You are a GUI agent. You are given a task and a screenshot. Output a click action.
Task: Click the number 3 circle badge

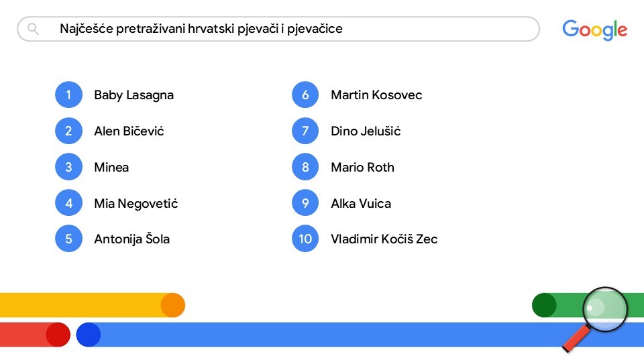tap(68, 167)
